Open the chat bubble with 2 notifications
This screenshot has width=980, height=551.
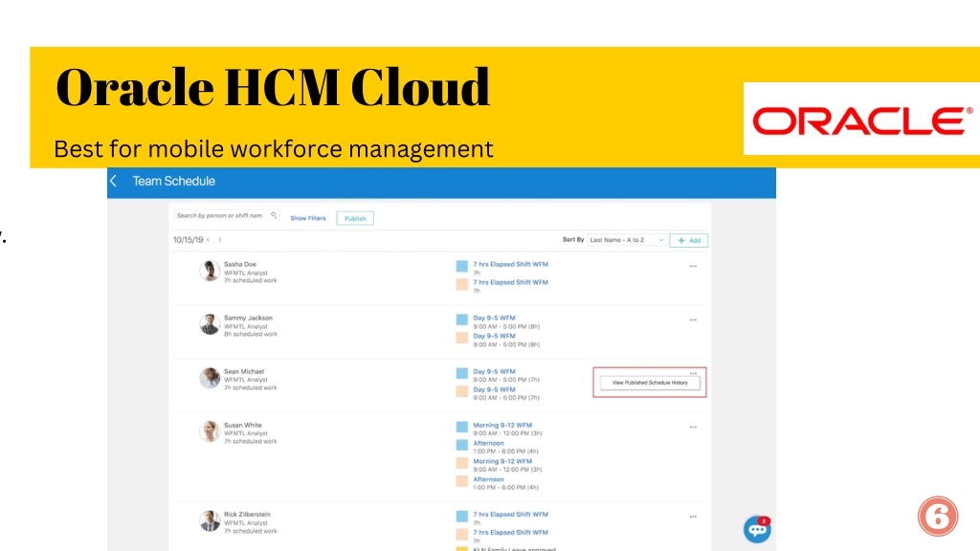(757, 530)
